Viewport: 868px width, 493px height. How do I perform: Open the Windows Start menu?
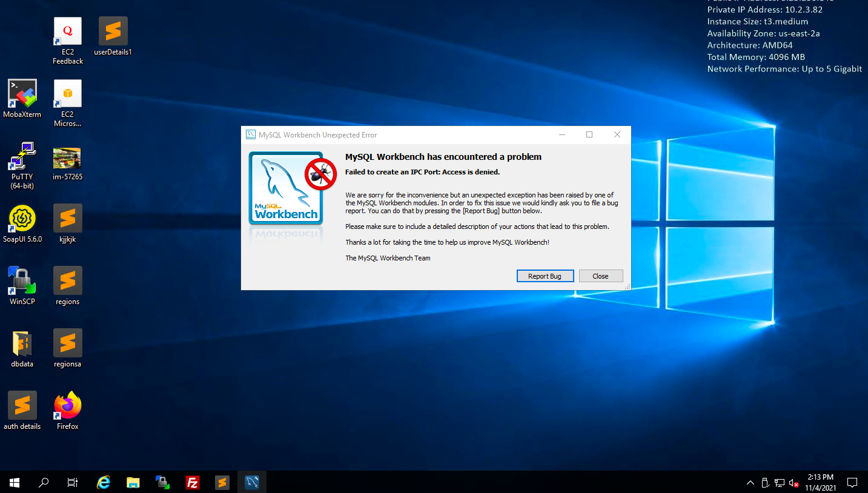15,482
